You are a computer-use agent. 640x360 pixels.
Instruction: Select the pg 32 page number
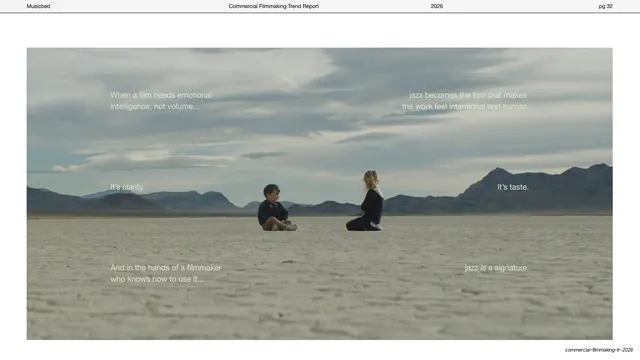coord(606,6)
